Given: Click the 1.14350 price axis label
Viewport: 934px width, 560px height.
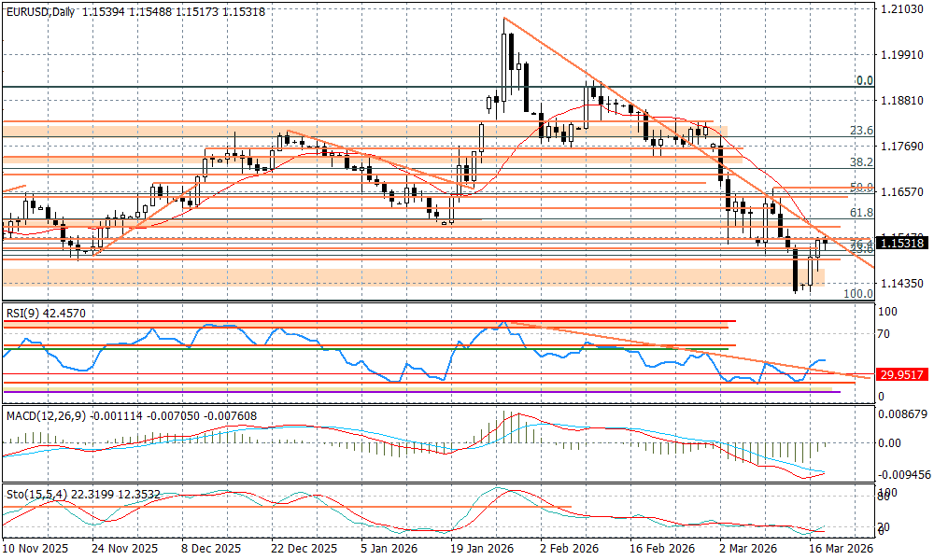Looking at the screenshot, I should 902,284.
